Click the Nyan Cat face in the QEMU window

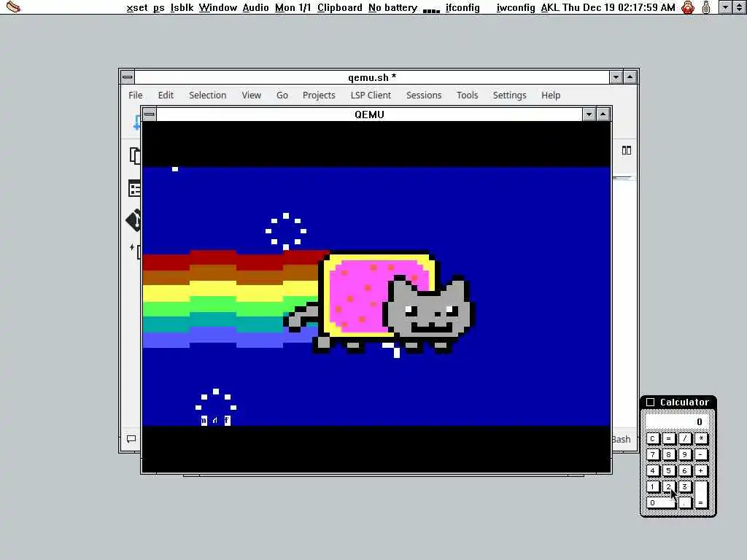point(429,309)
